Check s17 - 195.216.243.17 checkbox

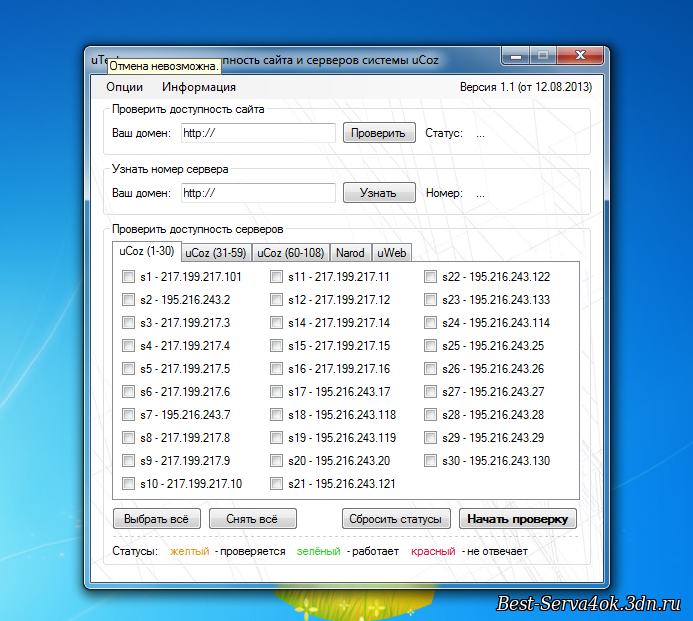[x=276, y=392]
